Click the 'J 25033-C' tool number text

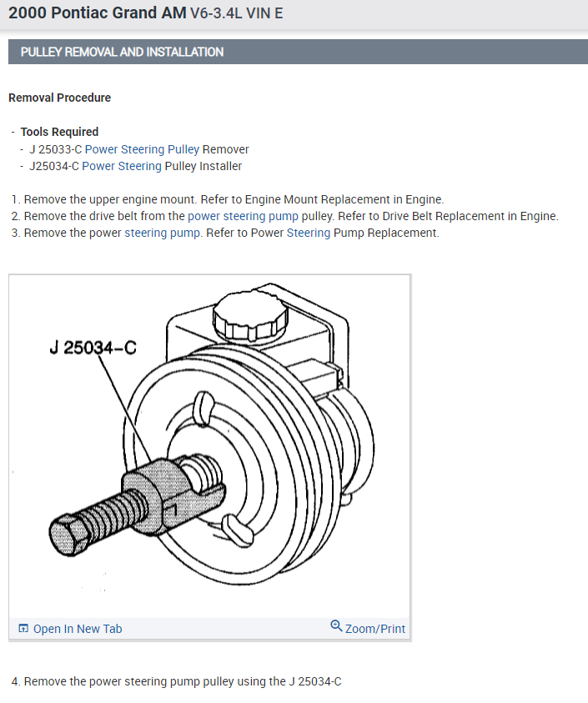tap(56, 149)
